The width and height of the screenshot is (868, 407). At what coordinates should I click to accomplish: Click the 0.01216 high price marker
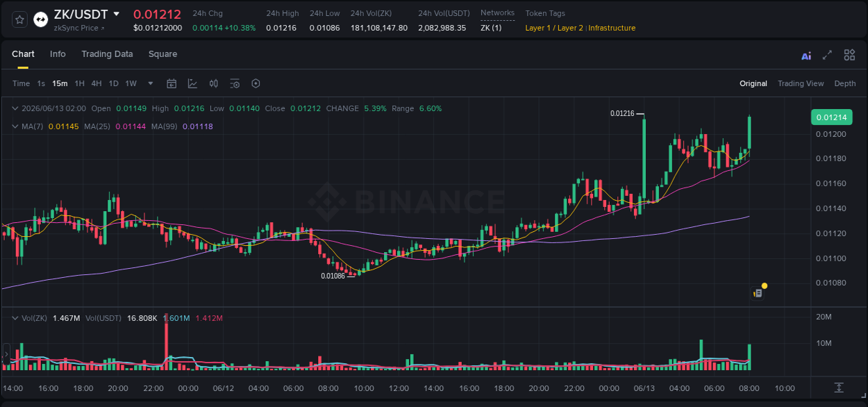click(622, 113)
